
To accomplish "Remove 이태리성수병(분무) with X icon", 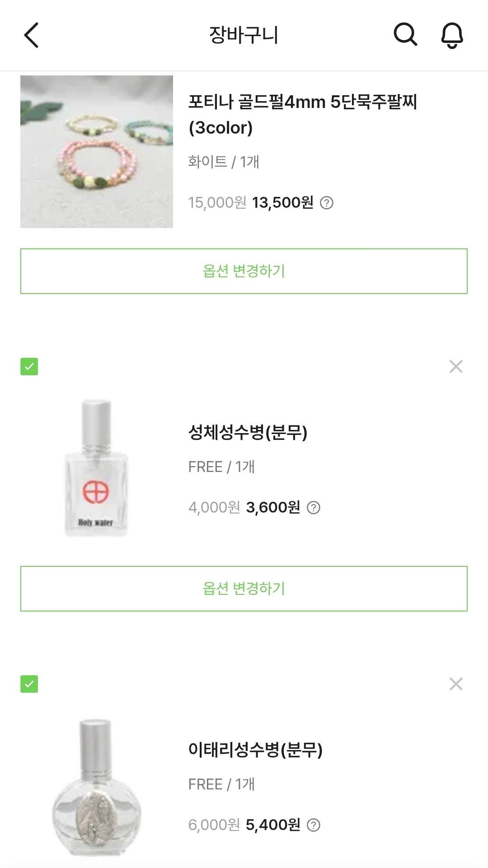I will 455,684.
